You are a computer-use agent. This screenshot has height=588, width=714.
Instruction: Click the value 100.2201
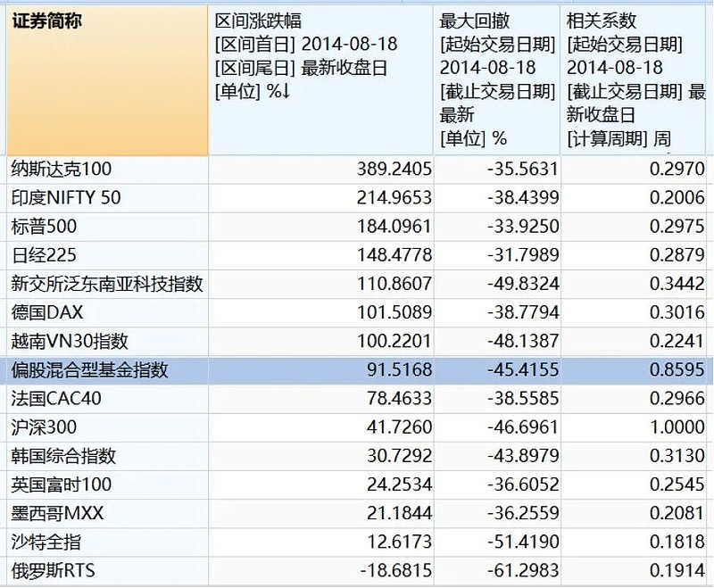click(394, 342)
